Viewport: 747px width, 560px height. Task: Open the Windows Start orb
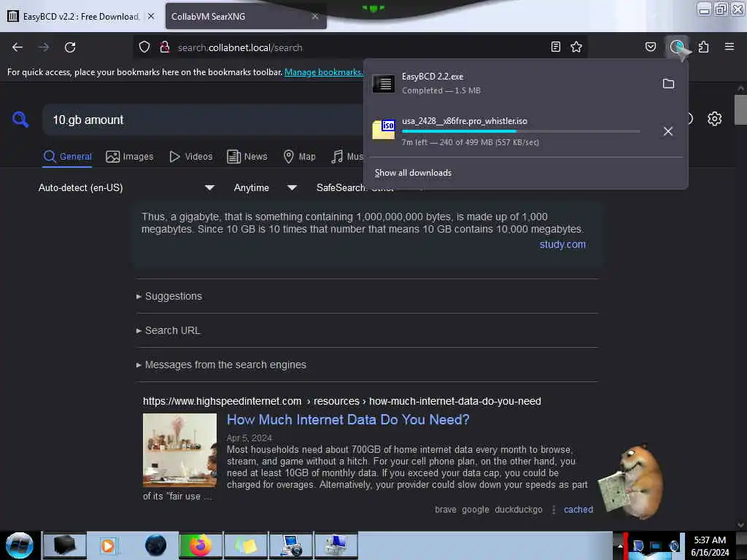(x=20, y=545)
